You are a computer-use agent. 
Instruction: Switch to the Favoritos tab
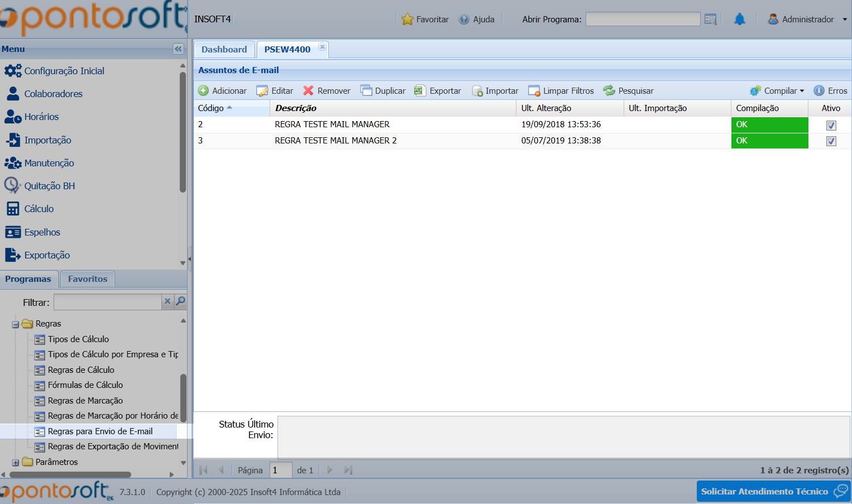click(x=88, y=279)
